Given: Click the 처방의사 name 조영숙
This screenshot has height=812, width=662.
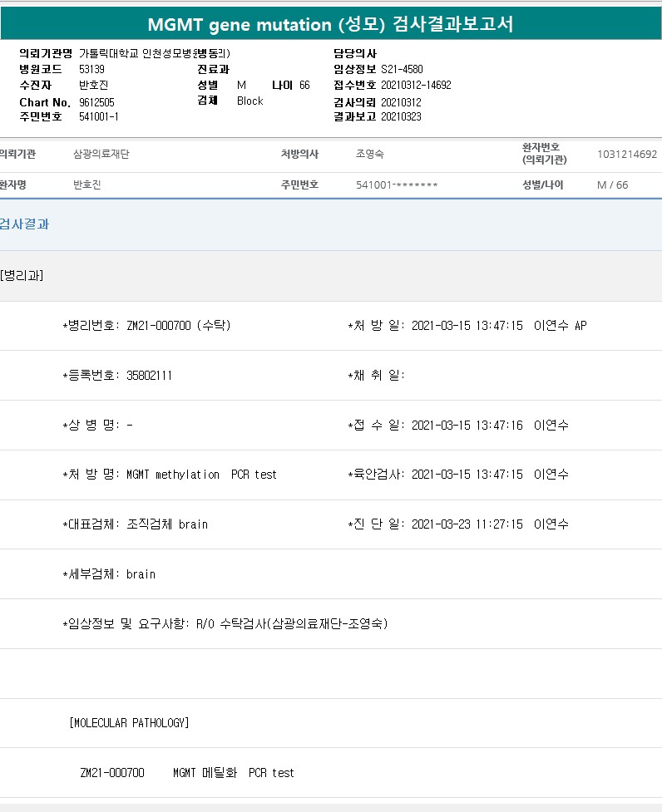Looking at the screenshot, I should pos(370,155).
